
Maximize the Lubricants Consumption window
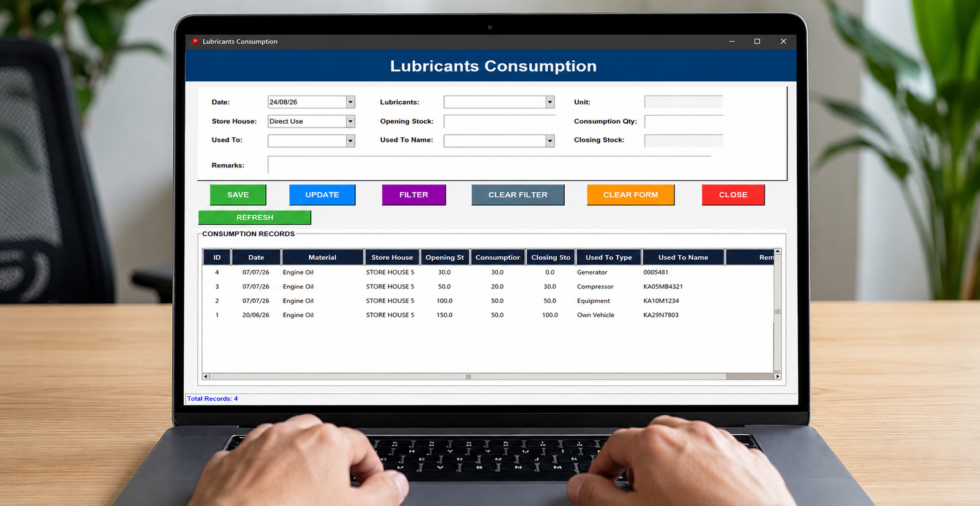(x=757, y=42)
